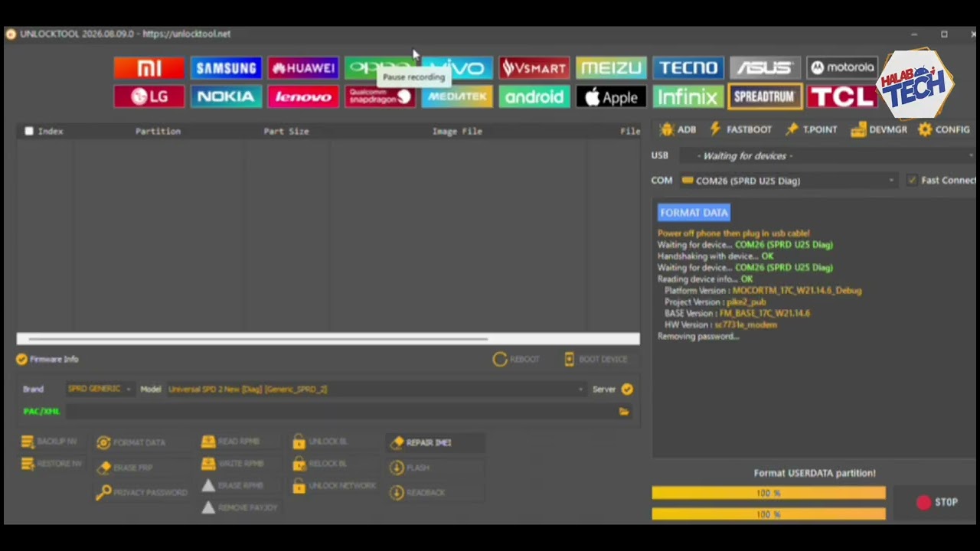Select the Meizu brand logo
980x551 pixels.
click(x=611, y=68)
